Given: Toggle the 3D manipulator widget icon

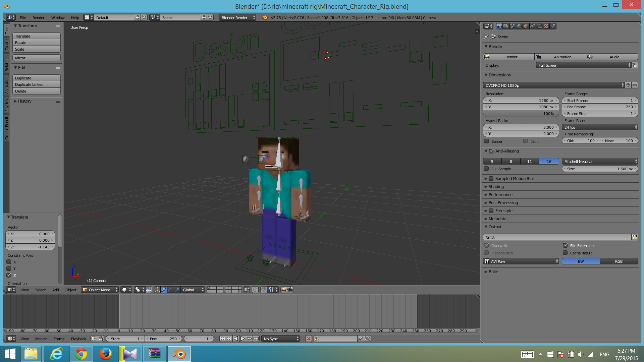Looking at the screenshot, I should pyautogui.click(x=157, y=290).
